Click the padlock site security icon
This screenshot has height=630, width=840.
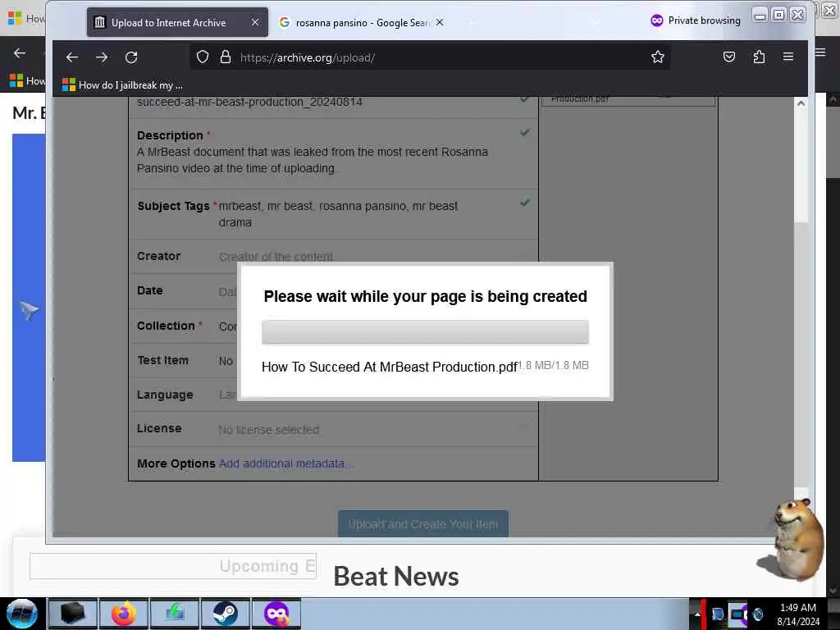coord(226,57)
